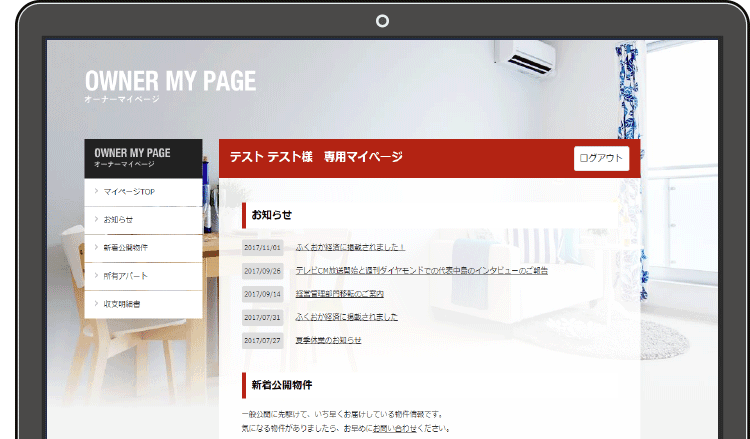Open the 夏季休業のお知らせ notice
Viewport: 750px width, 439px height.
coord(328,340)
